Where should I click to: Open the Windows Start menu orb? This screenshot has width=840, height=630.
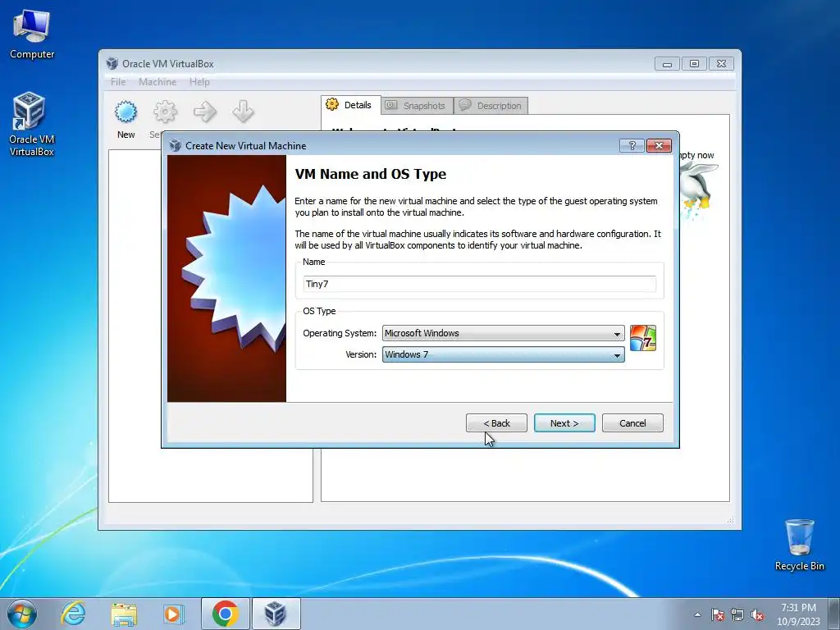(x=21, y=614)
